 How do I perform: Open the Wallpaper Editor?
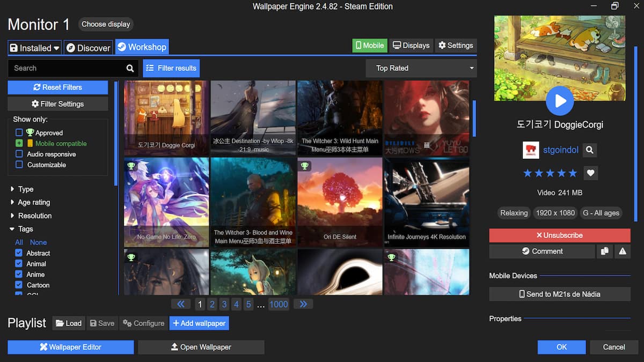[71, 347]
